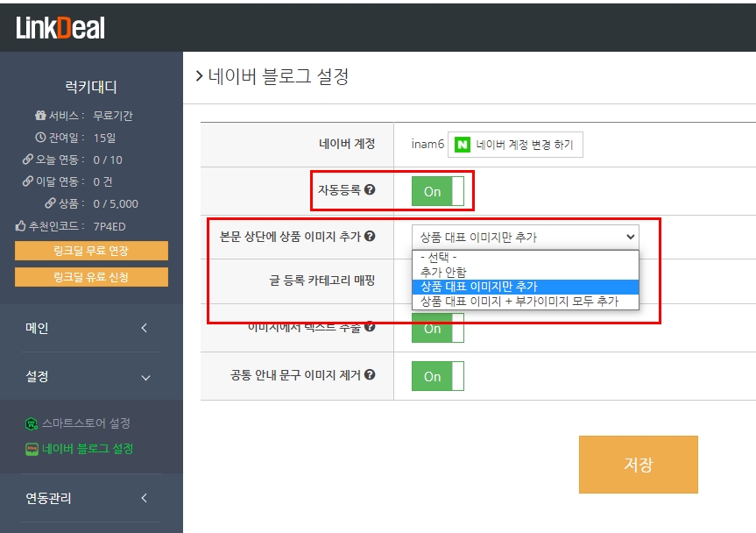
Task: Open 네이버 블로그 설정 page
Action: point(88,449)
